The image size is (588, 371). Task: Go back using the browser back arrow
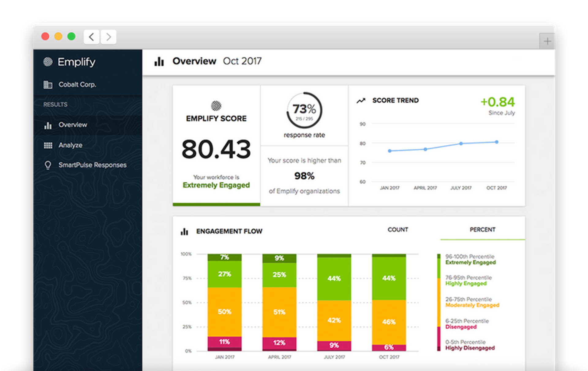pyautogui.click(x=91, y=37)
